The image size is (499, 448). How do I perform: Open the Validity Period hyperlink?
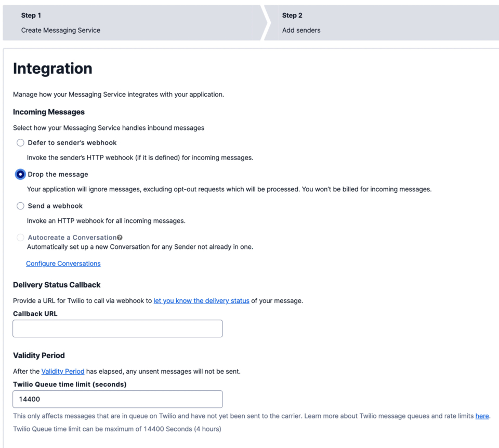(62, 371)
